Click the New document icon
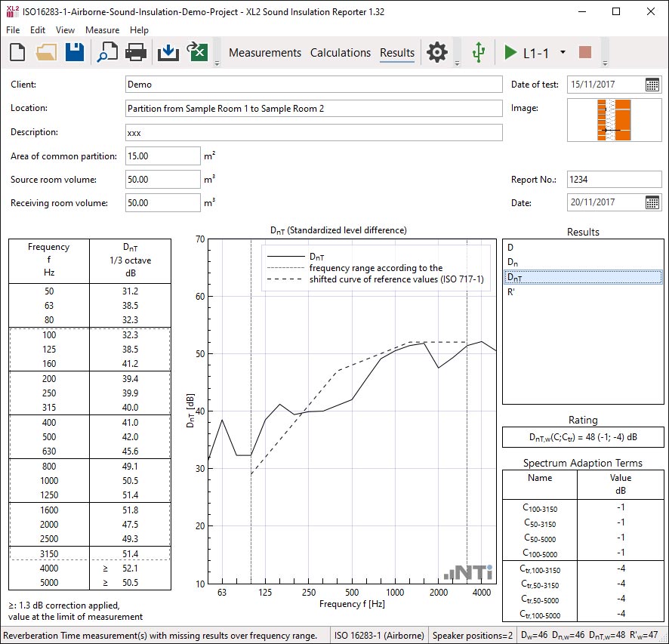 point(18,53)
